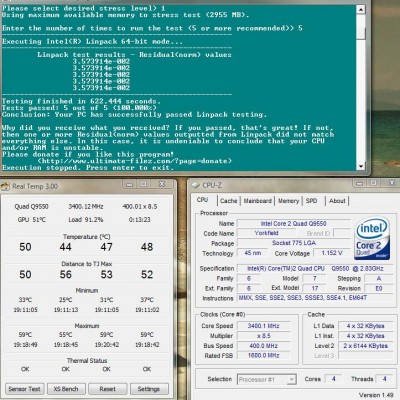Click the Multiplier value 'x 8.5'
Screen dimensions: 400x400
pos(263,336)
